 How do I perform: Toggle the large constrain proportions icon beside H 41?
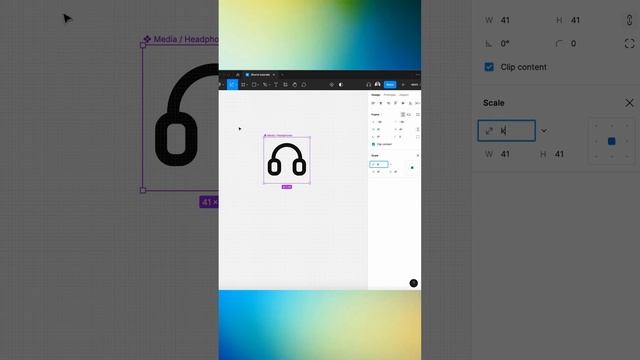pos(629,20)
